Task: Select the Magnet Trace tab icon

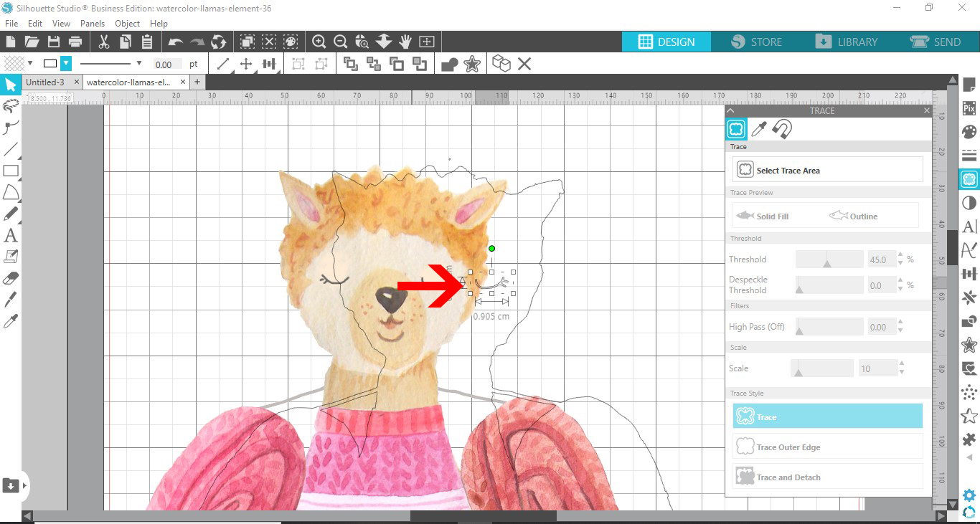Action: 782,129
